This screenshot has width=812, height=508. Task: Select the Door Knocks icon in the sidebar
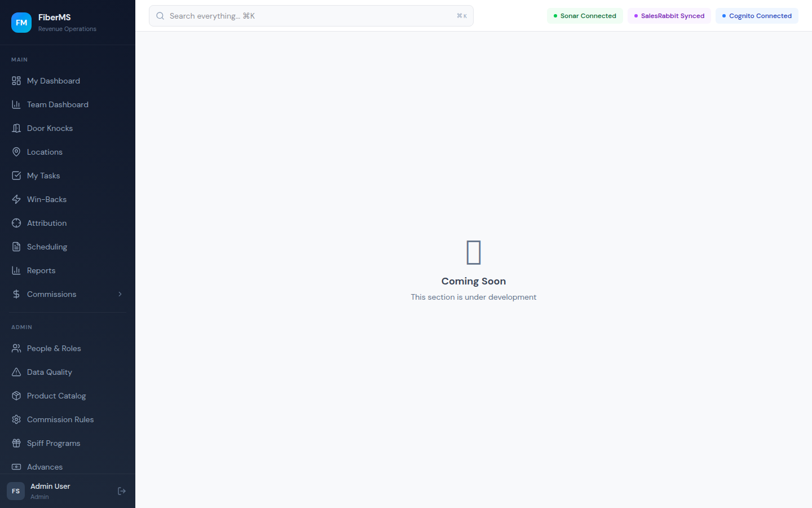click(x=17, y=128)
